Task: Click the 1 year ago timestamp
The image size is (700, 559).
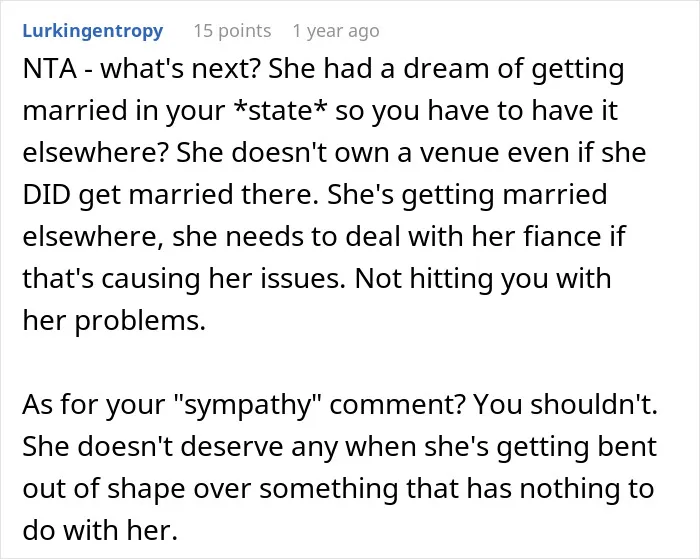Action: pos(336,31)
